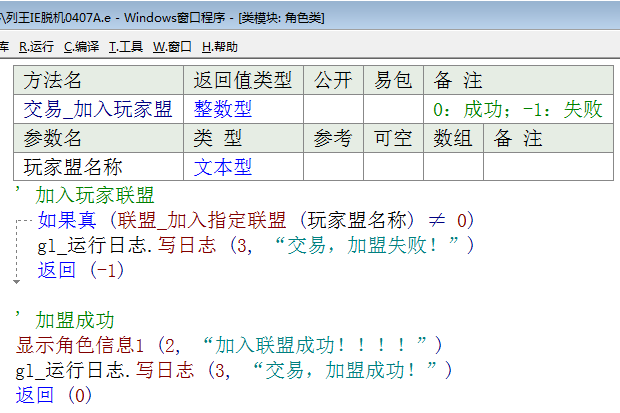Click the 返回 (0) code line
The width and height of the screenshot is (620, 413).
(x=53, y=395)
